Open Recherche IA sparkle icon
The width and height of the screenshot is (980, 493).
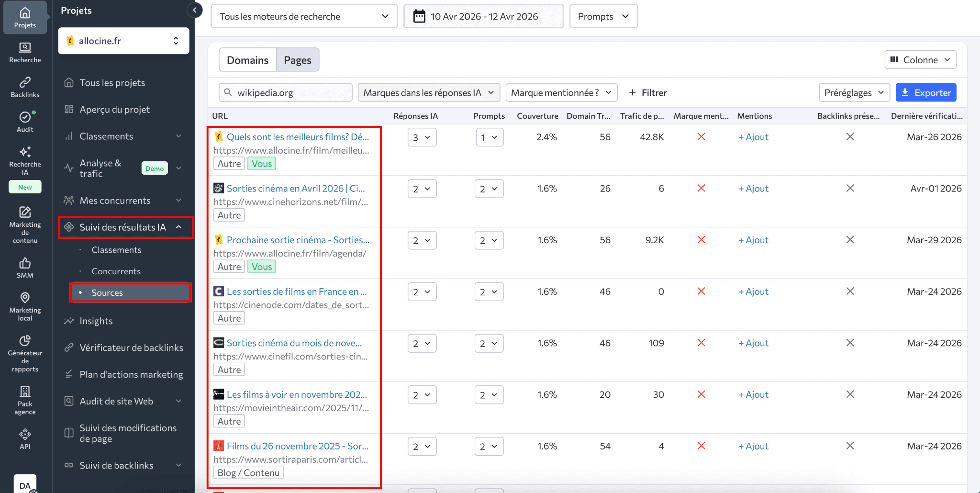(x=25, y=152)
